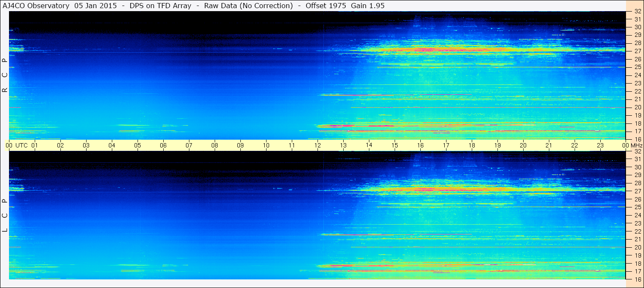Click the "AJ4CO Observatory" title text
This screenshot has height=288, width=644.
click(x=36, y=6)
